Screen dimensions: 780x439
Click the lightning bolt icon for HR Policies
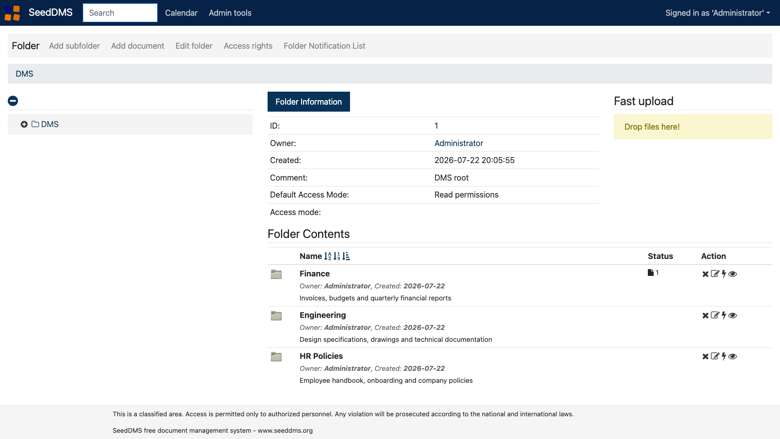pyautogui.click(x=724, y=356)
